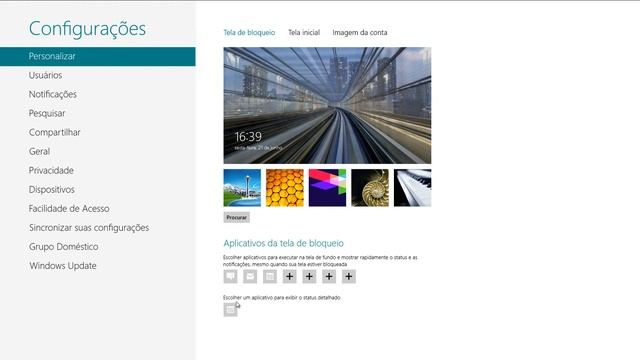Screen dimensions: 640x360
Task: Choose the orange honeycomb thumbnail
Action: pos(285,188)
